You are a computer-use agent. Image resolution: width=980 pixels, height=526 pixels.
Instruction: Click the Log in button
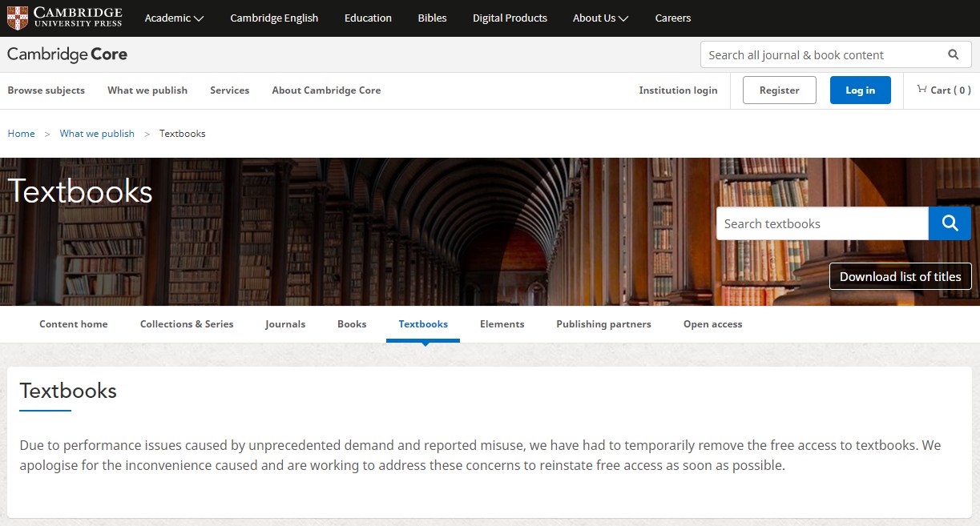point(860,90)
